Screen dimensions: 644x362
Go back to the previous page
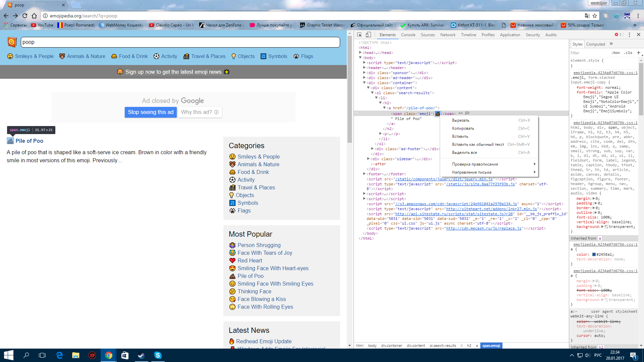pyautogui.click(x=6, y=16)
